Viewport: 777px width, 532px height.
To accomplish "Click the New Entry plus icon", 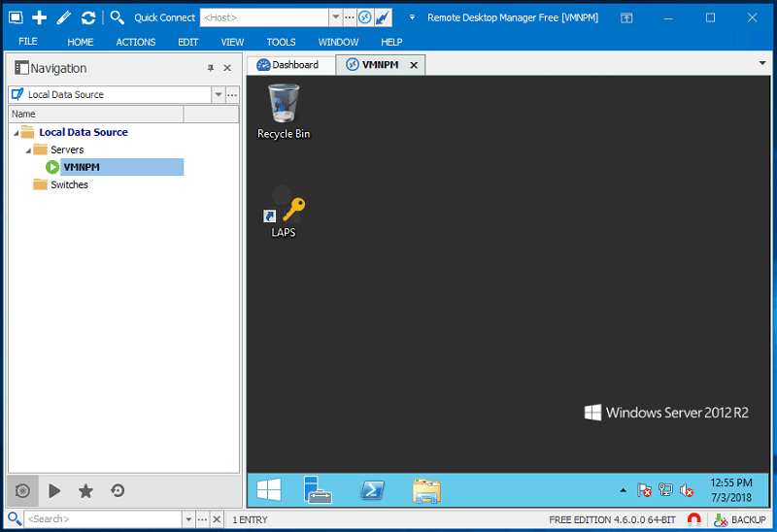I will pos(39,17).
